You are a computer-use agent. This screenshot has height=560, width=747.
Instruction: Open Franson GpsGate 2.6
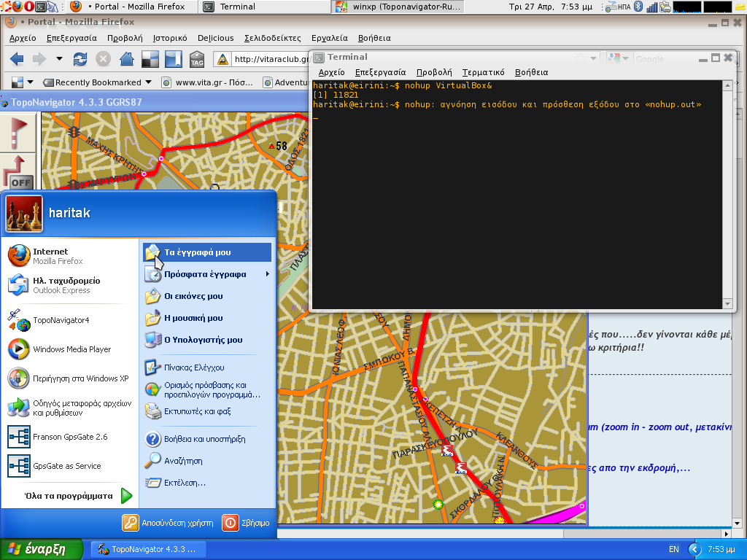(x=70, y=437)
